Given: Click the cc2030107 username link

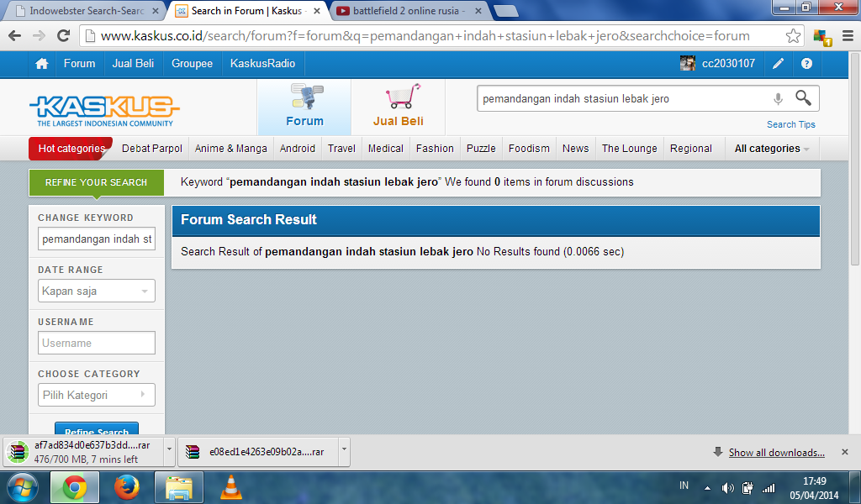Looking at the screenshot, I should click(729, 64).
